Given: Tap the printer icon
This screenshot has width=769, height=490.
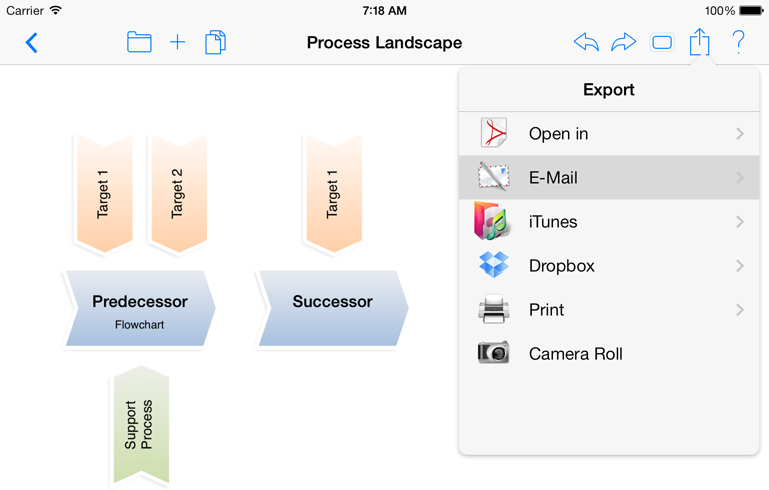Looking at the screenshot, I should (494, 309).
